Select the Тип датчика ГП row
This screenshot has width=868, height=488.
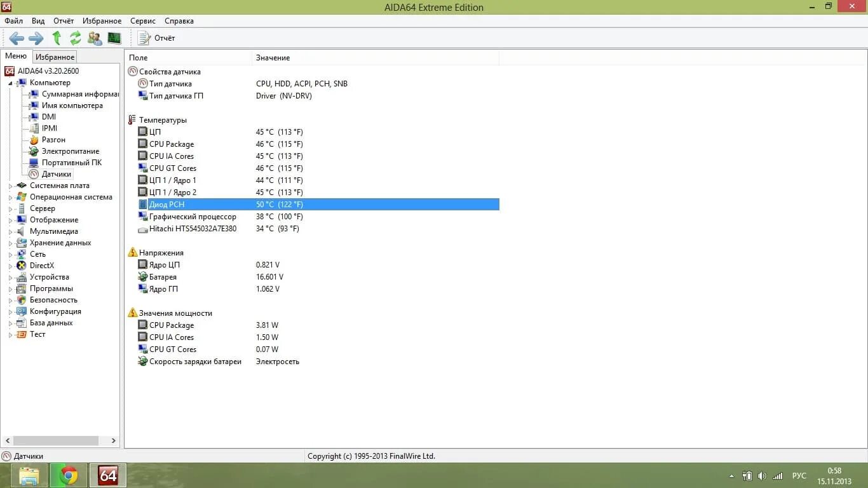312,96
